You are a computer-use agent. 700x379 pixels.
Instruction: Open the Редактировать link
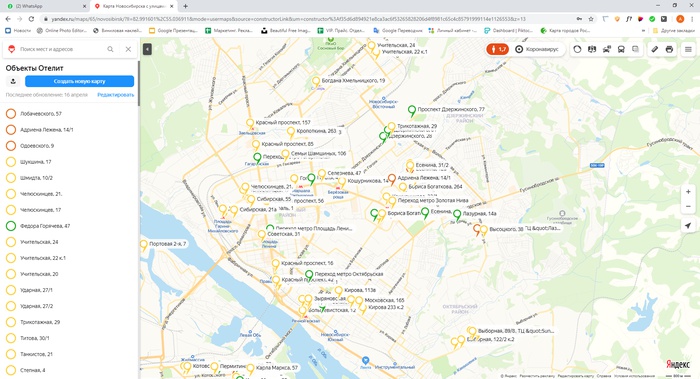pos(116,95)
